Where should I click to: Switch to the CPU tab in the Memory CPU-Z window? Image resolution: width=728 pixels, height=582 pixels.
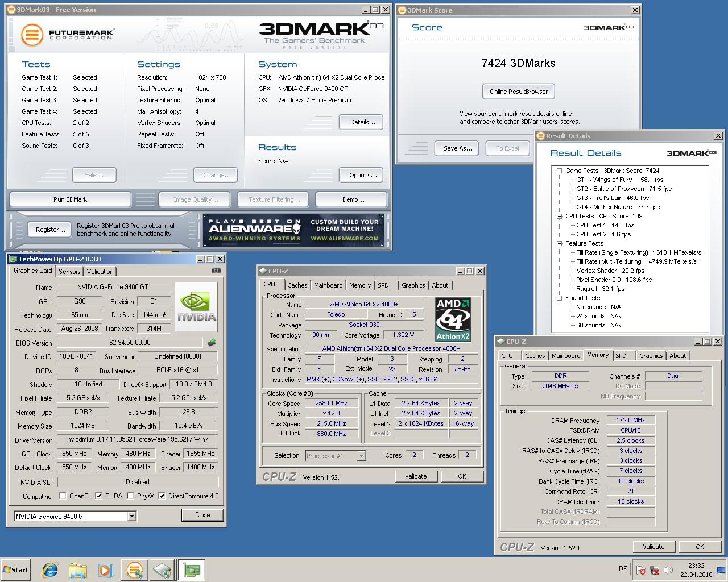pyautogui.click(x=507, y=356)
